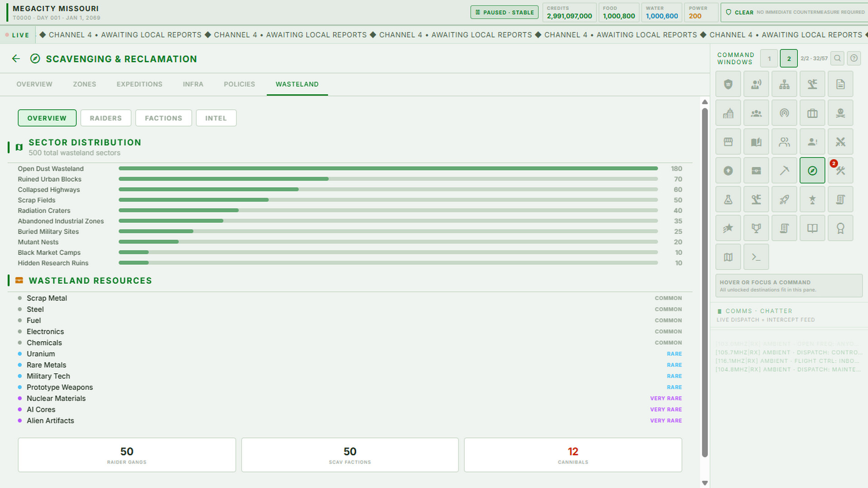This screenshot has width=868, height=488.
Task: Click the Alien Artifacts resource row
Action: 349,421
